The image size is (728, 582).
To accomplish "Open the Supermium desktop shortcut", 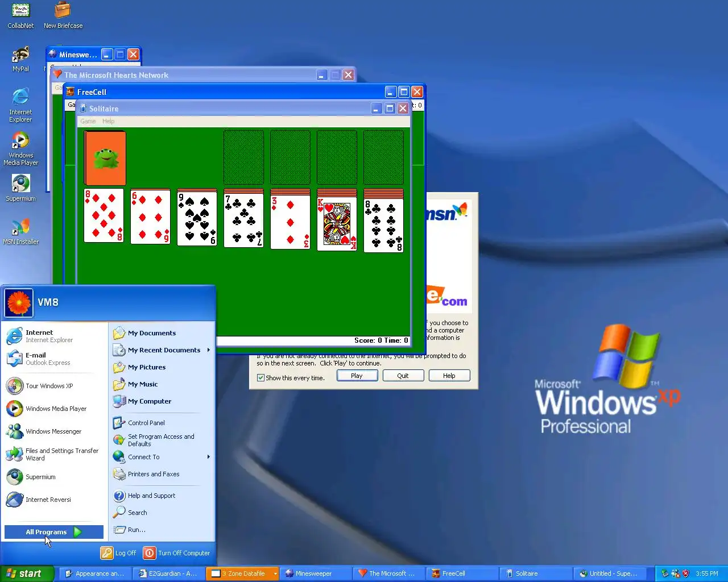I will click(x=20, y=189).
